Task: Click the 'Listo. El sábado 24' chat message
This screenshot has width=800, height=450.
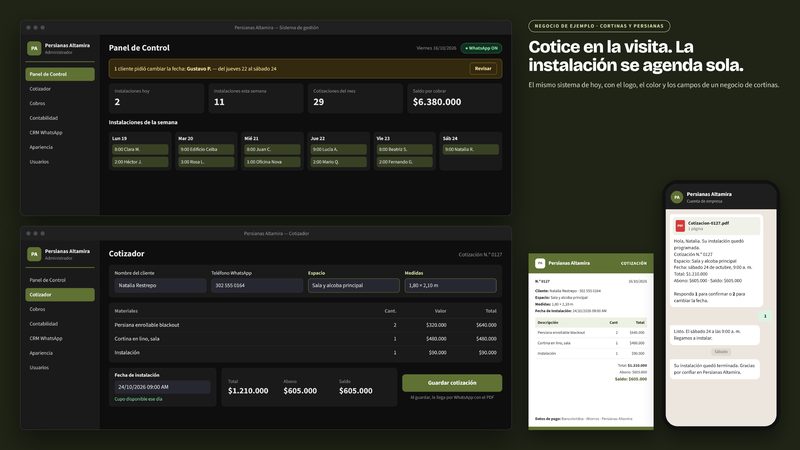Action: [x=714, y=335]
